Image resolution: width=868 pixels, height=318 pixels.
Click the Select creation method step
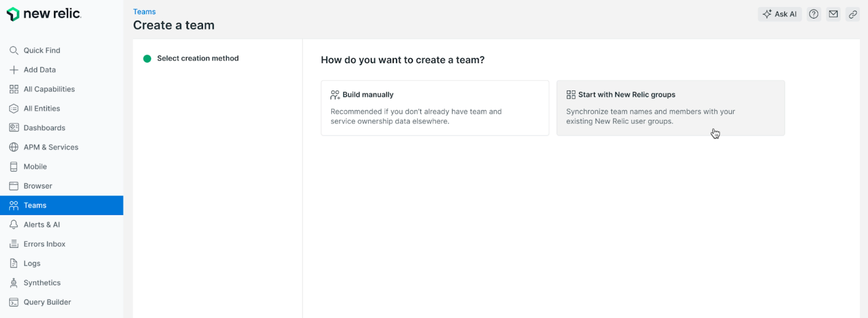(197, 58)
